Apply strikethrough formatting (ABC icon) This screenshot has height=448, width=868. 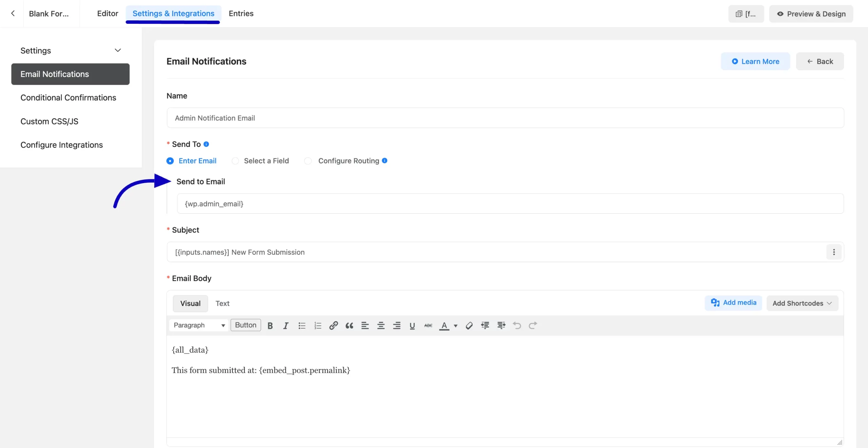coord(428,326)
